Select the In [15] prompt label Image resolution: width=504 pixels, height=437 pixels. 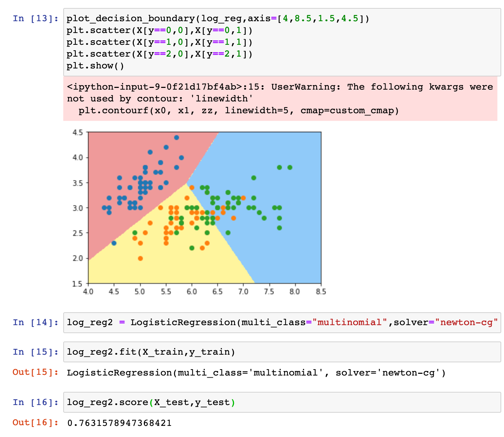coord(35,352)
